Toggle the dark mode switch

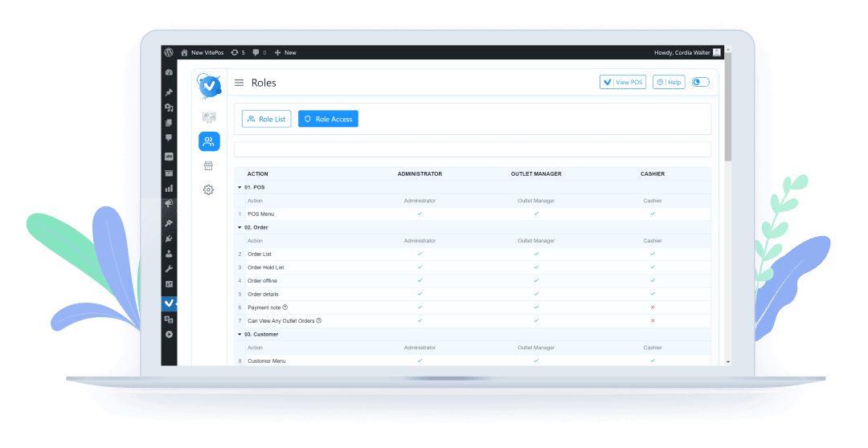700,82
